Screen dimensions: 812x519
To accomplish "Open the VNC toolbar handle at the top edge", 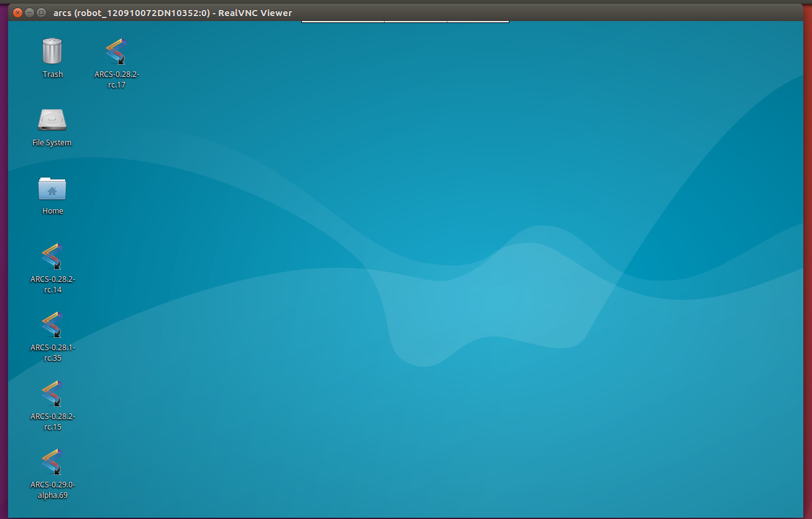I will 405,22.
